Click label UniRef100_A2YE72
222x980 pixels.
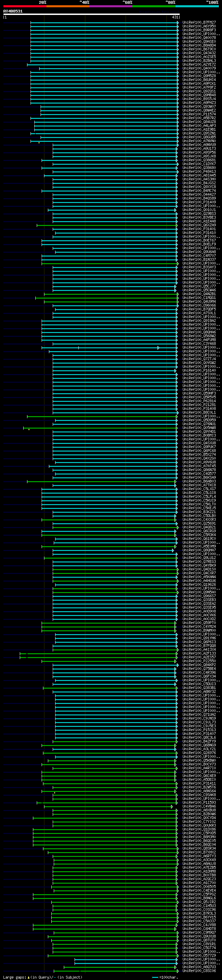tap(199, 65)
